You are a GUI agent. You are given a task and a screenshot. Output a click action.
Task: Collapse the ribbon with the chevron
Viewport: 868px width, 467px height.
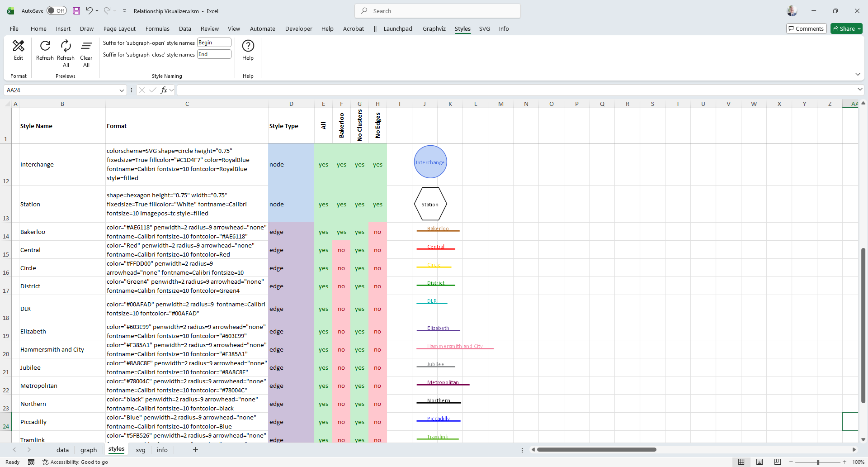coord(858,75)
